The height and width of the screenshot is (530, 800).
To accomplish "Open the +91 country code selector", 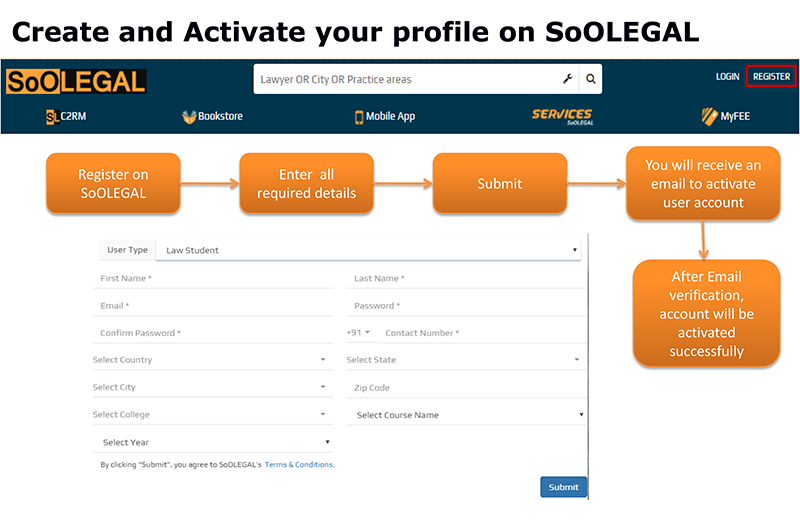I will click(x=358, y=332).
